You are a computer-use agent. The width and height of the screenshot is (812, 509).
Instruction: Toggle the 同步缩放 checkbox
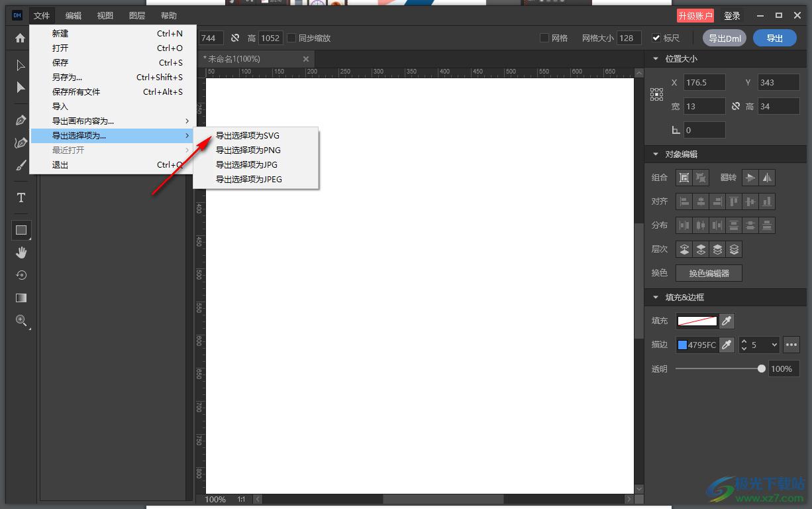click(x=291, y=38)
